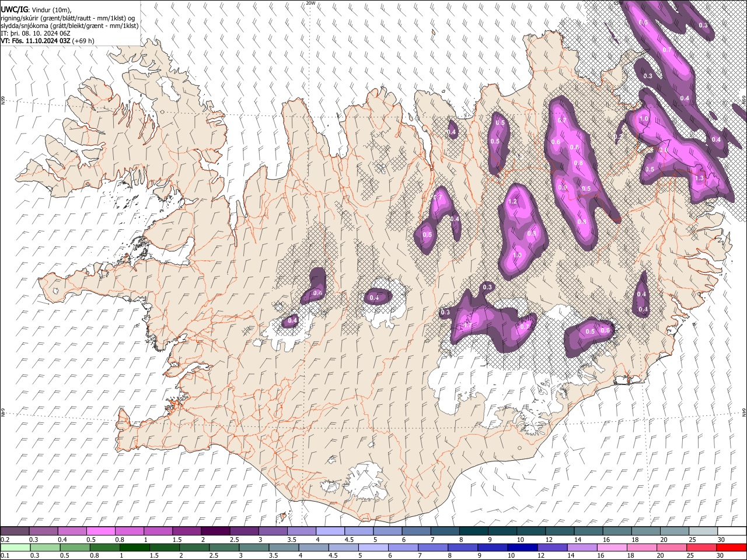The height and width of the screenshot is (560, 747).
Task: Click the '1.3' precipitation value on the east coast
Action: (700, 178)
